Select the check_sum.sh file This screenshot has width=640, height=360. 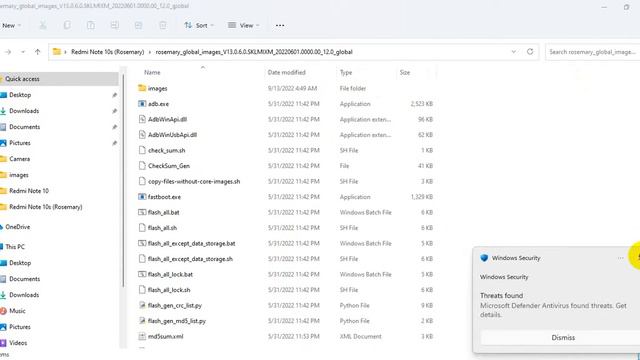coord(167,150)
